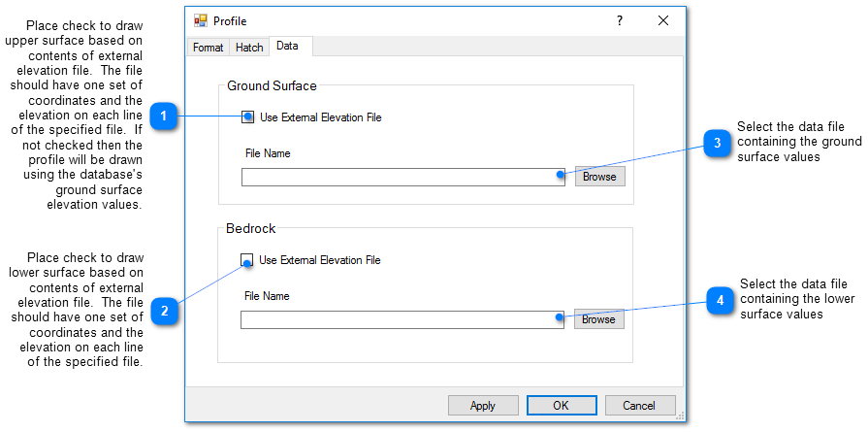Apply the profile data settings
The image size is (868, 432).
[x=483, y=406]
